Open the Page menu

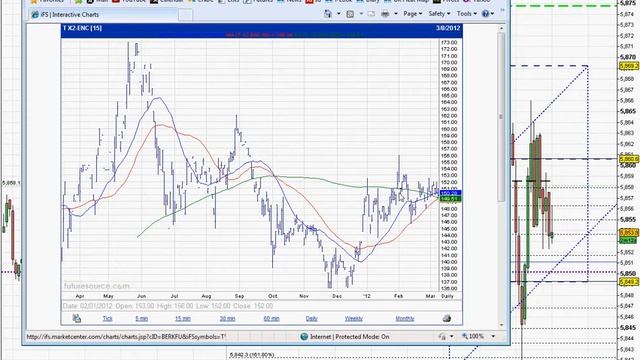(x=413, y=14)
